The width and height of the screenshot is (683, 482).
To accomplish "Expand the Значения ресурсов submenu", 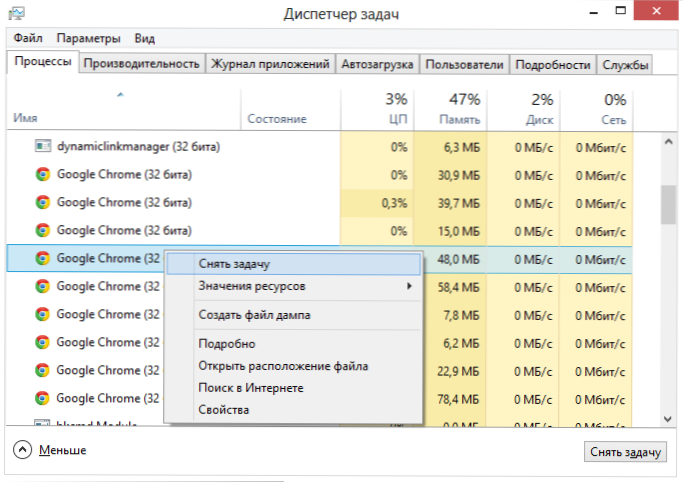I will click(x=294, y=286).
